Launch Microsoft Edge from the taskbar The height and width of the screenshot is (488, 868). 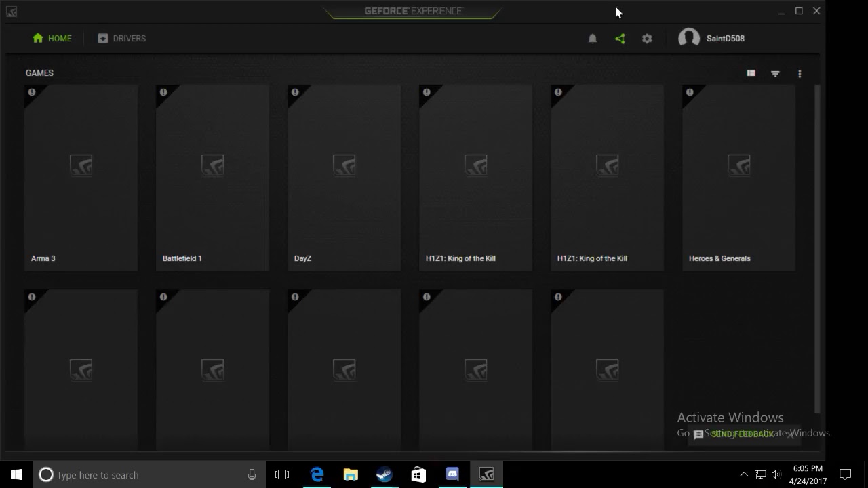coord(317,474)
